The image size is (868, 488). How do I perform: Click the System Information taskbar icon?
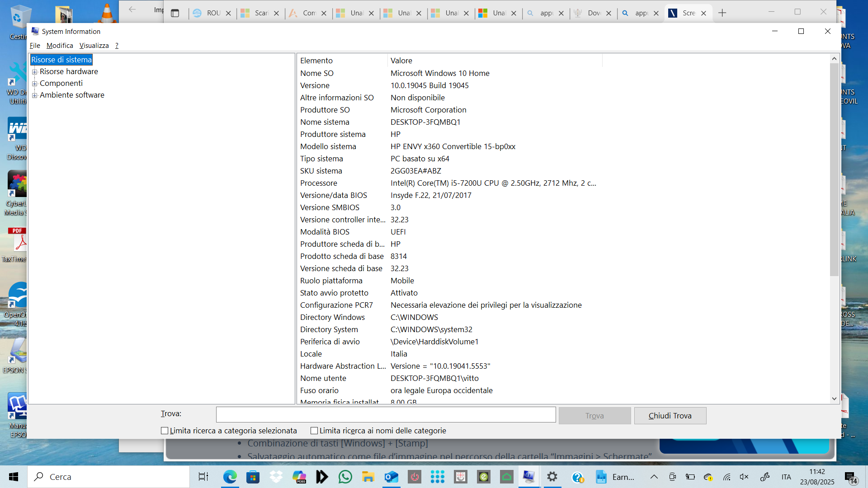click(x=528, y=477)
